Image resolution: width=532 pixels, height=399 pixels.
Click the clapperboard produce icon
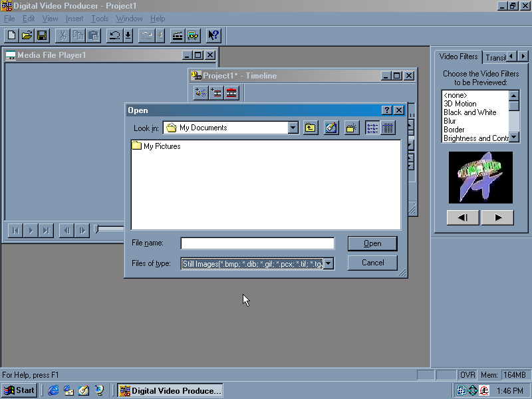pos(178,35)
